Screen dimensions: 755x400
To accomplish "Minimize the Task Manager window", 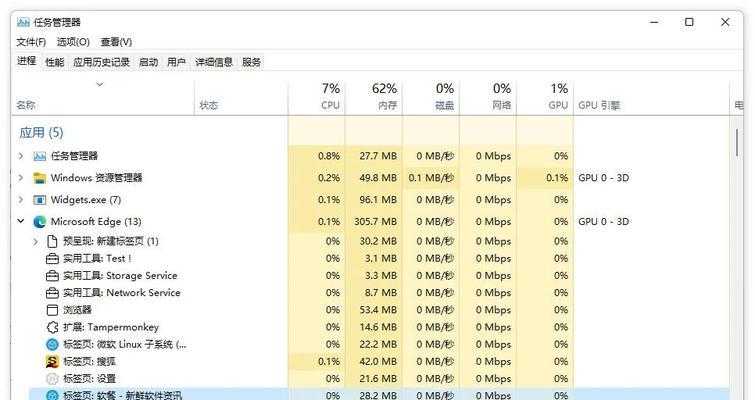I will [654, 22].
